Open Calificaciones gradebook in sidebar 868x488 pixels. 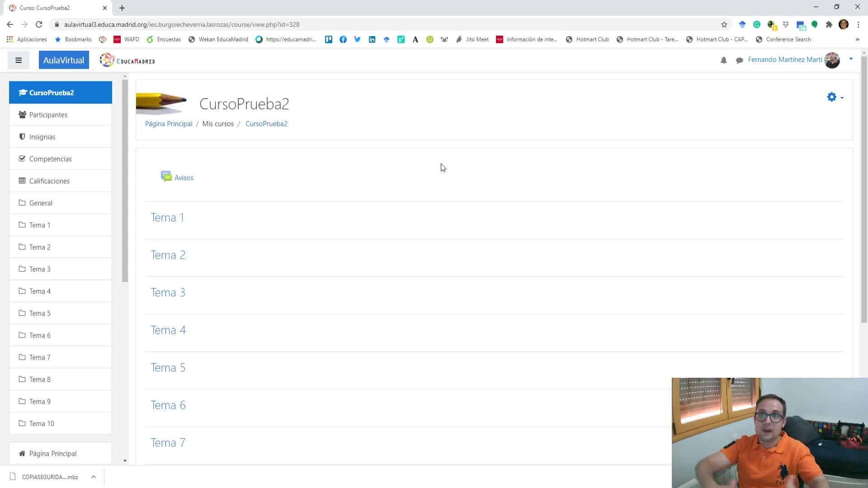(49, 181)
